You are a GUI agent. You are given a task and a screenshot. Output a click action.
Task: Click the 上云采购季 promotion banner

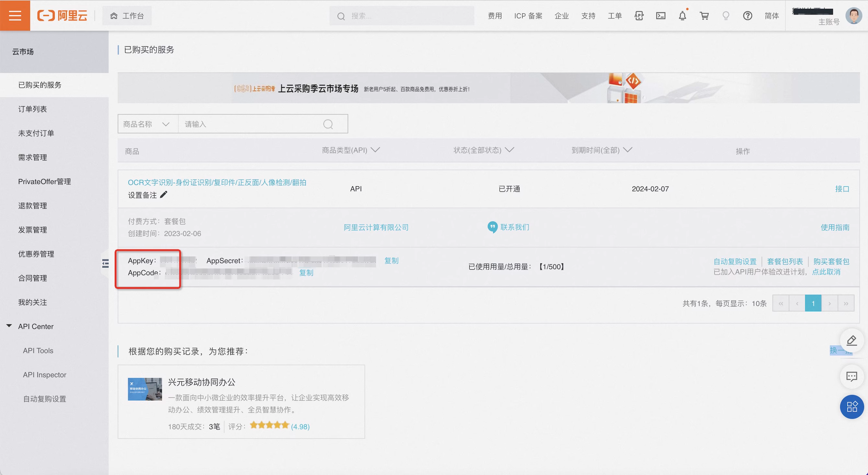pyautogui.click(x=489, y=88)
